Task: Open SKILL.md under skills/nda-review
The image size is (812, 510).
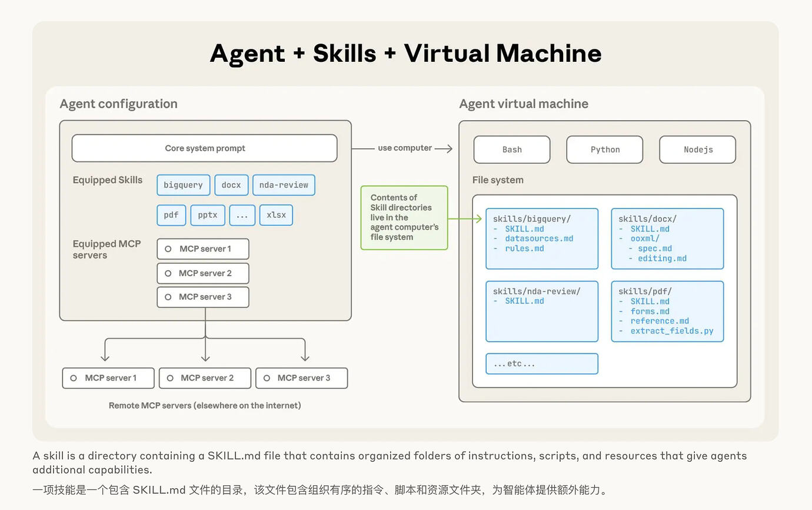Action: (524, 301)
